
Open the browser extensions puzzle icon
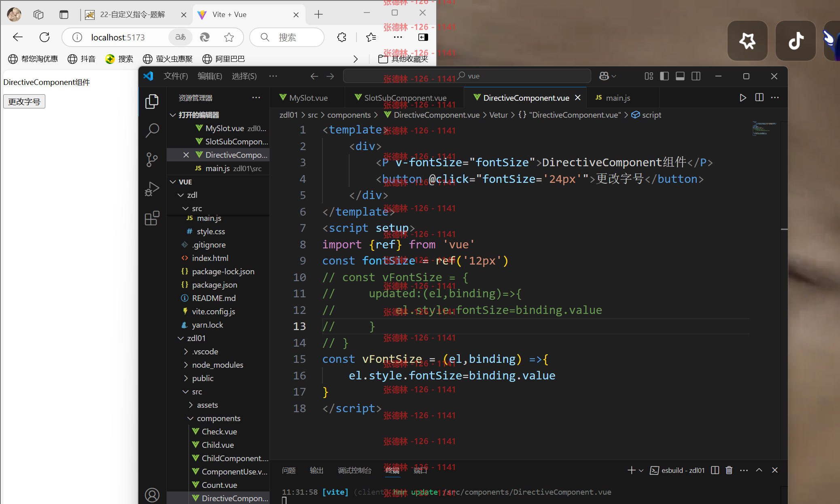[342, 37]
